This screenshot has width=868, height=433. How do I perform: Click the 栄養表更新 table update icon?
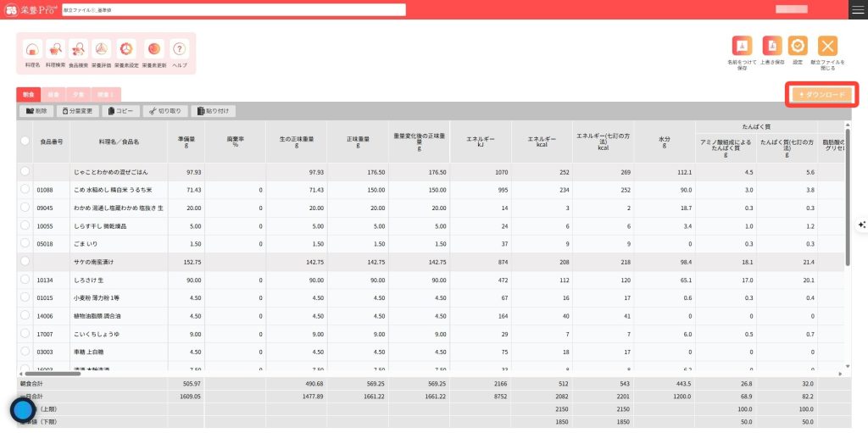coord(153,50)
